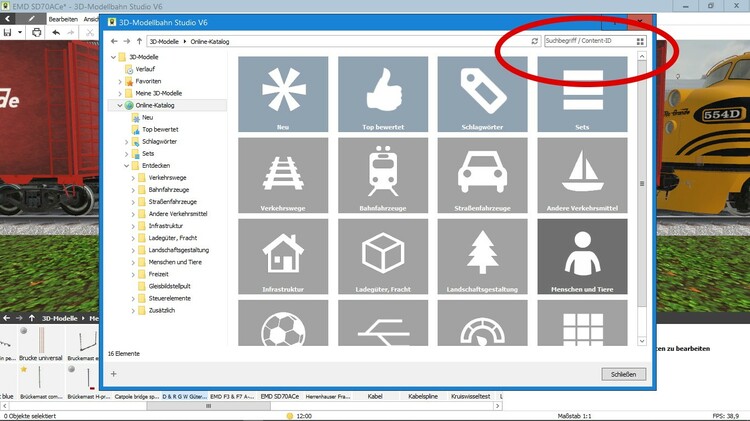
Task: Open the Bearbeiten menu
Action: click(x=63, y=19)
